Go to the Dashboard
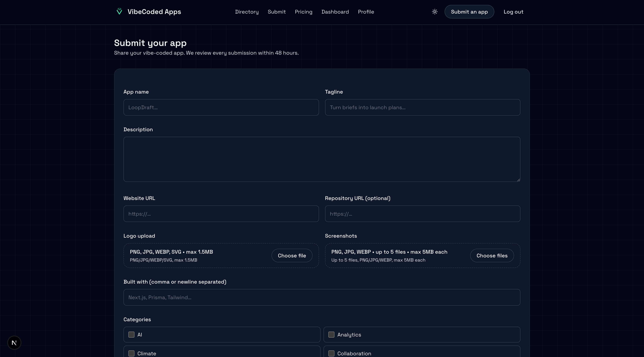The image size is (644, 357). pos(335,12)
